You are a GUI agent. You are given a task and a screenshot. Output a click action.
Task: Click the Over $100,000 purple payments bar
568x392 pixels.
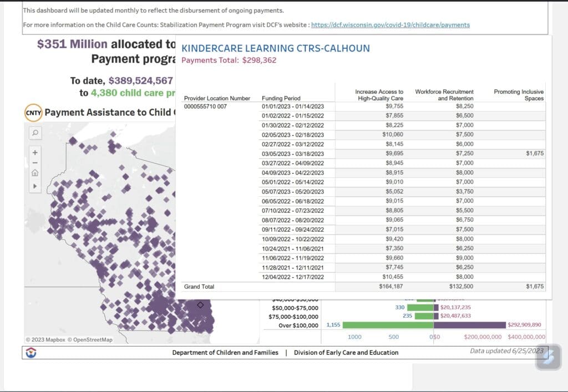click(469, 325)
